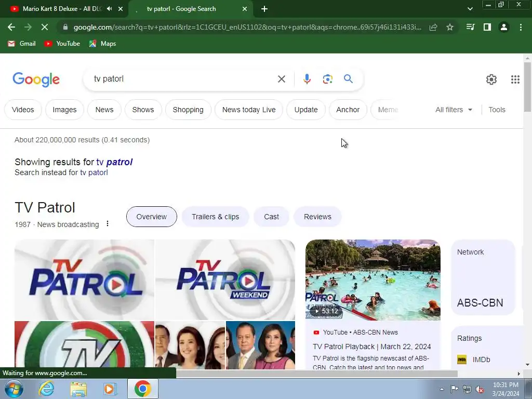The image size is (532, 399).
Task: Filter results by News
Action: click(104, 110)
